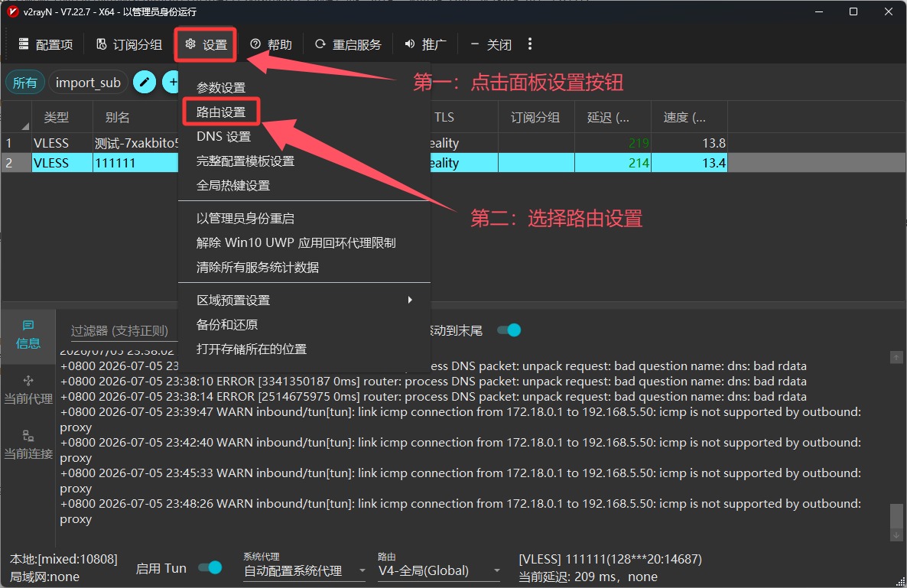
Task: Click the delay value 219
Action: click(x=639, y=143)
